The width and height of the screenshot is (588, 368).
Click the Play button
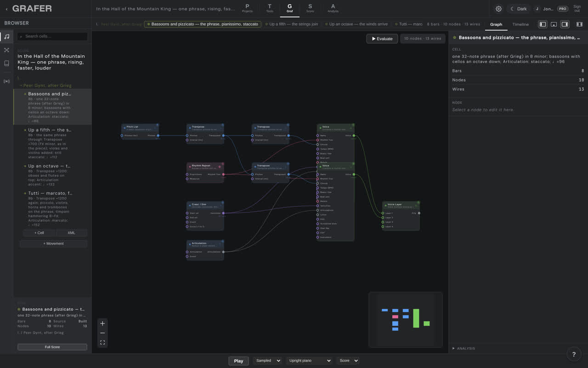tap(238, 361)
